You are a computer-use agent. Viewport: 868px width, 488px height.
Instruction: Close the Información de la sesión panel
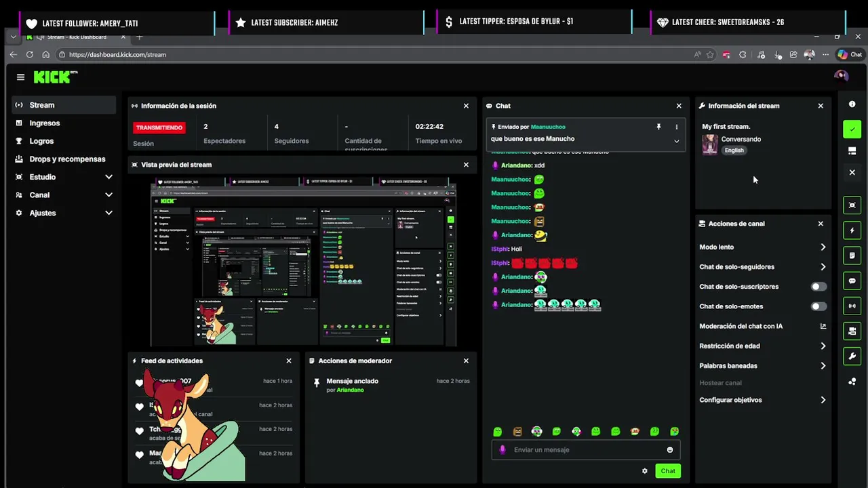(x=466, y=106)
